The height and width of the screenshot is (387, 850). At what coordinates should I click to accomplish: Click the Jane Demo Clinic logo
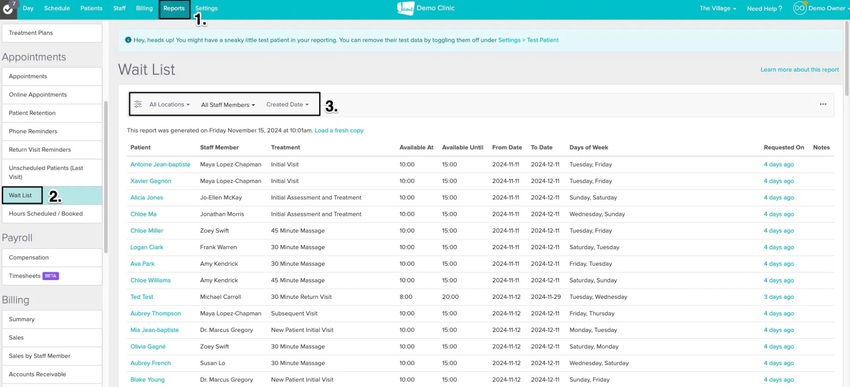click(x=426, y=8)
